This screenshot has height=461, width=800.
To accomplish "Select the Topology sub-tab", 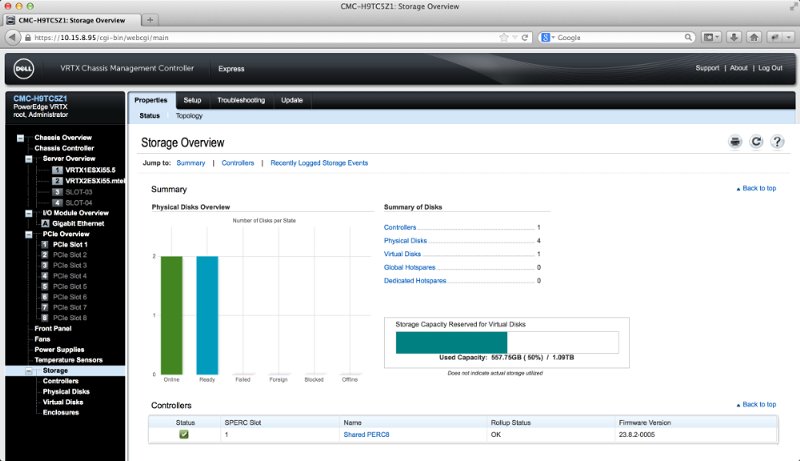I will [189, 116].
